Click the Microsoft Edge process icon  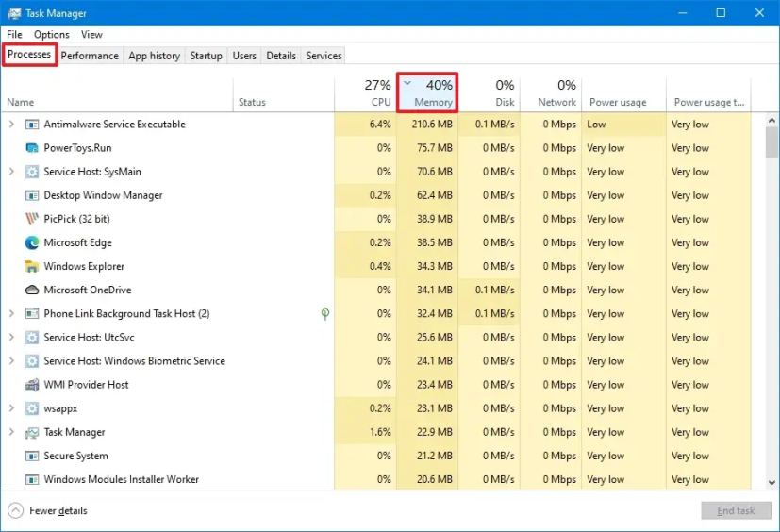(32, 242)
